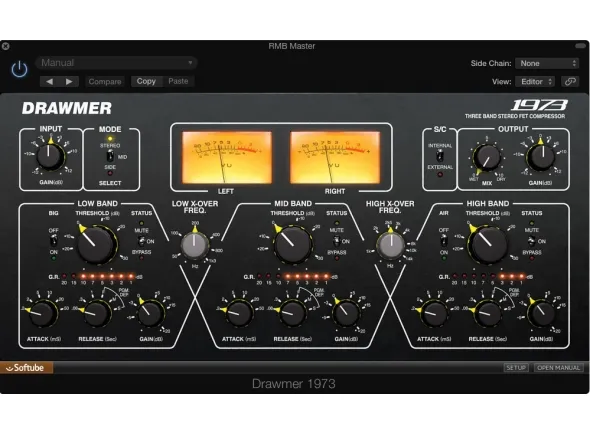
Task: Click Copy in the preset bar
Action: (146, 81)
